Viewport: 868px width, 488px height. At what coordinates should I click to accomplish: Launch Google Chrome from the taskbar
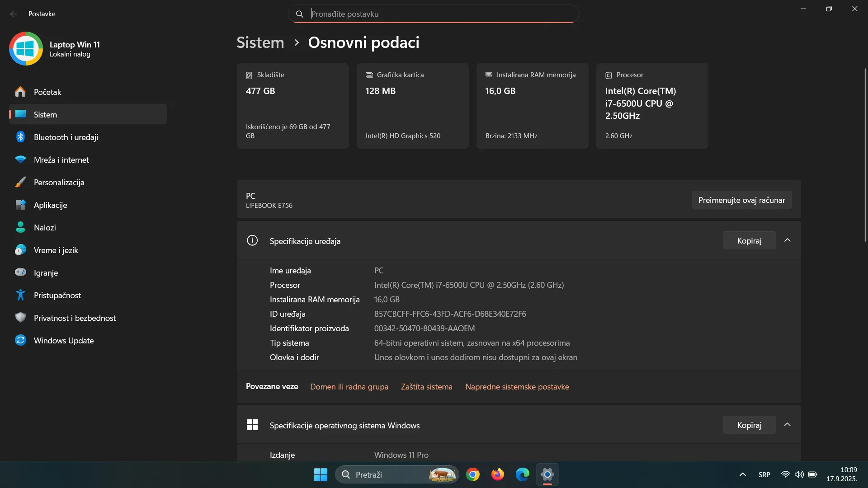pos(473,474)
